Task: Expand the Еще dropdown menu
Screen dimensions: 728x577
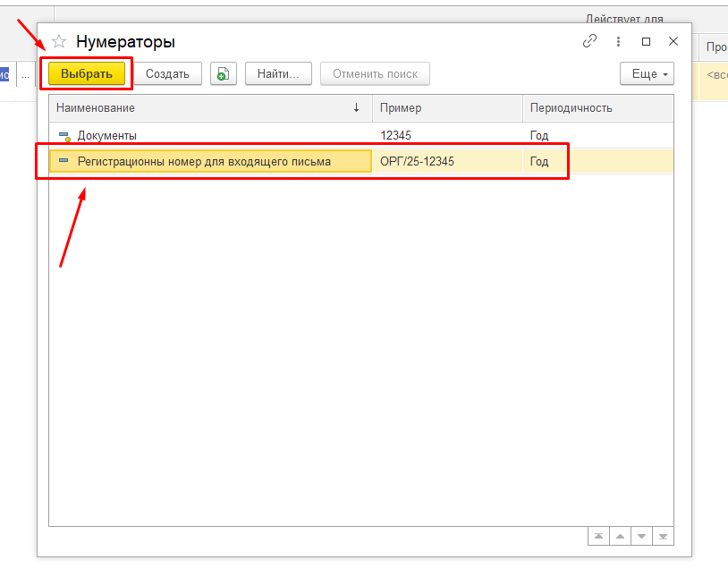Action: coord(647,74)
